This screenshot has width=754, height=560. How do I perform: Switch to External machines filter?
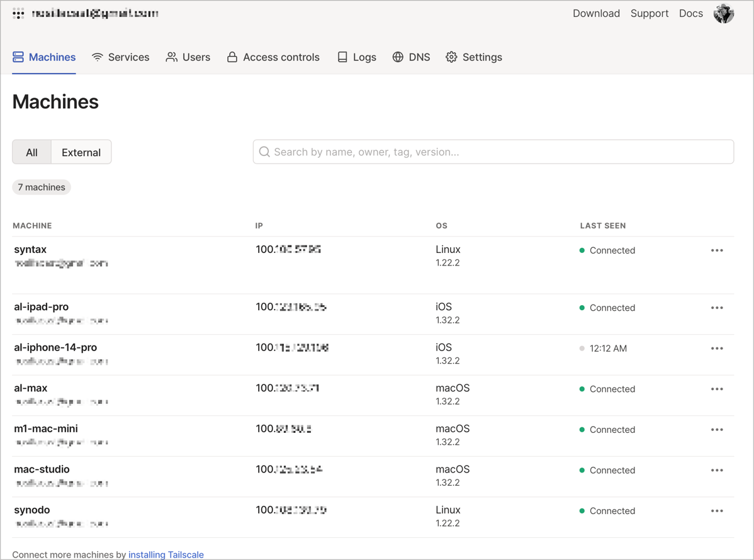[81, 152]
